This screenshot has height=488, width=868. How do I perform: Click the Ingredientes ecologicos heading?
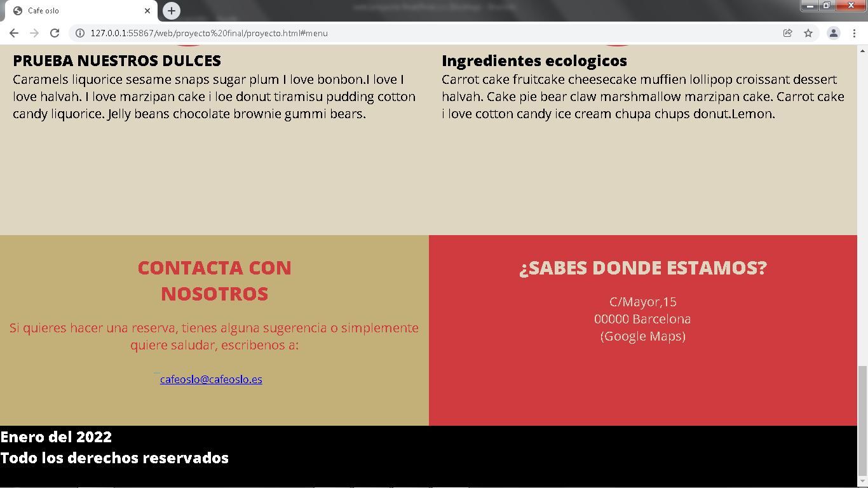534,60
